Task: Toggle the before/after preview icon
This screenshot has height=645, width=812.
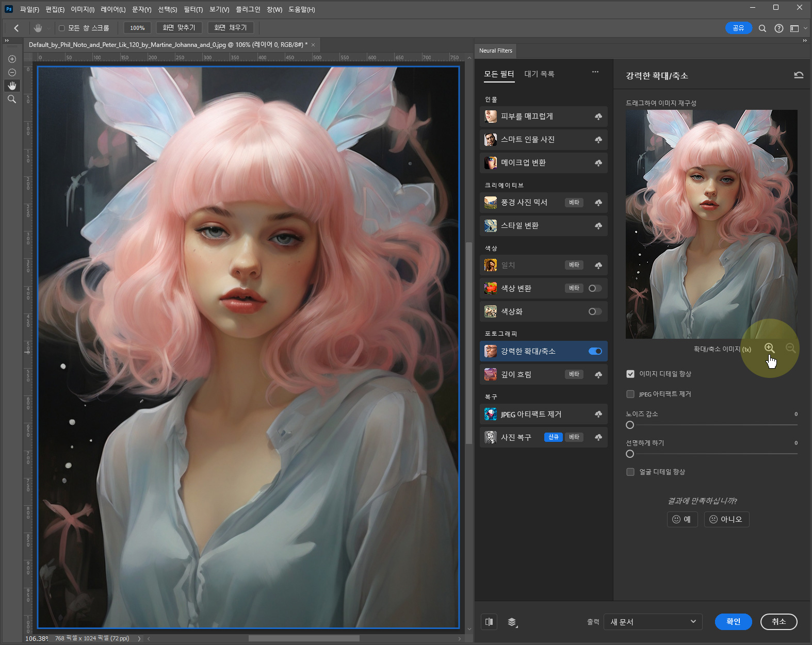Action: tap(489, 622)
